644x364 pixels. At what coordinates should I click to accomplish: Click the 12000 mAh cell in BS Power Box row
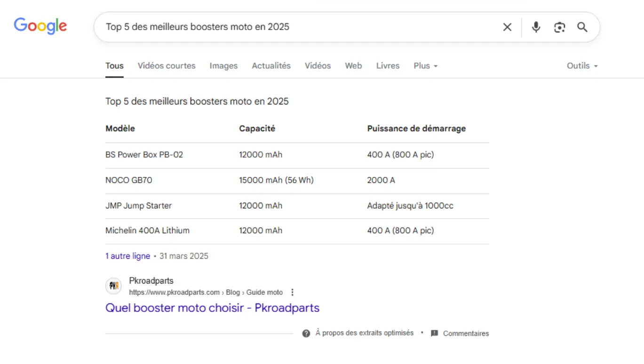click(x=261, y=155)
